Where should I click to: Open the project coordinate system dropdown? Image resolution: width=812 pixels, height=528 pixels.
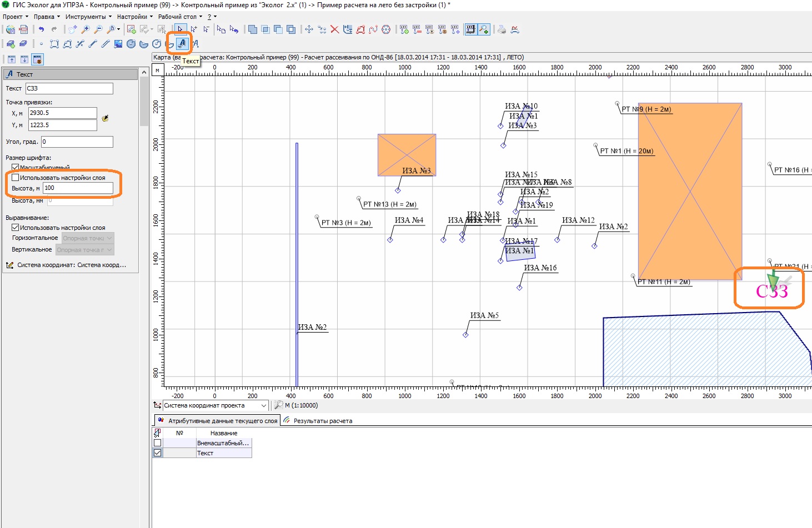263,405
